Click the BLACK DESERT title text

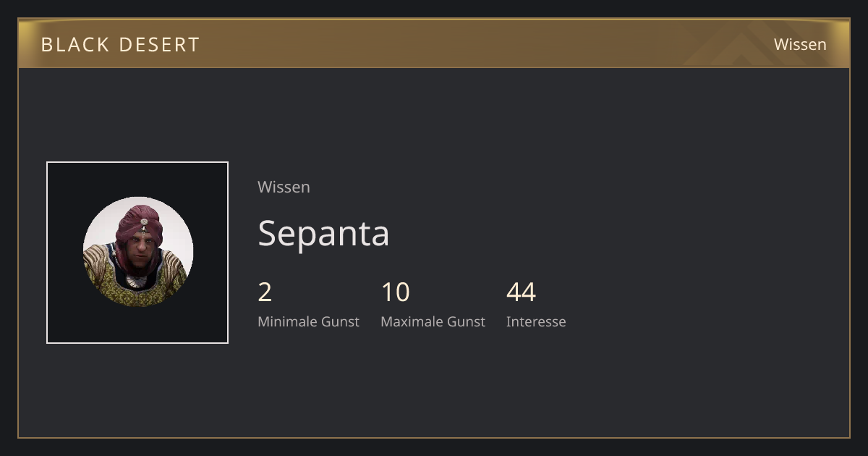(120, 45)
